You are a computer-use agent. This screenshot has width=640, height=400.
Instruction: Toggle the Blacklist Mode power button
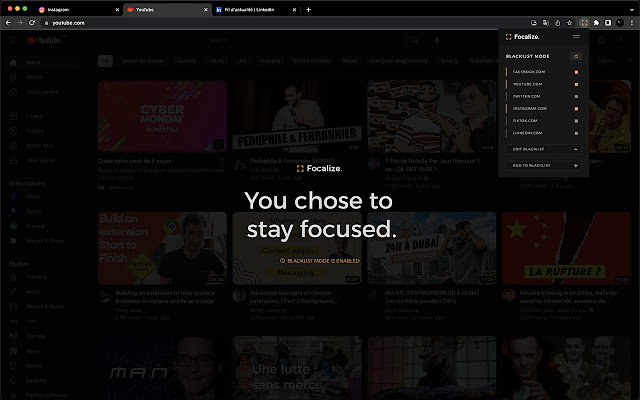point(576,56)
